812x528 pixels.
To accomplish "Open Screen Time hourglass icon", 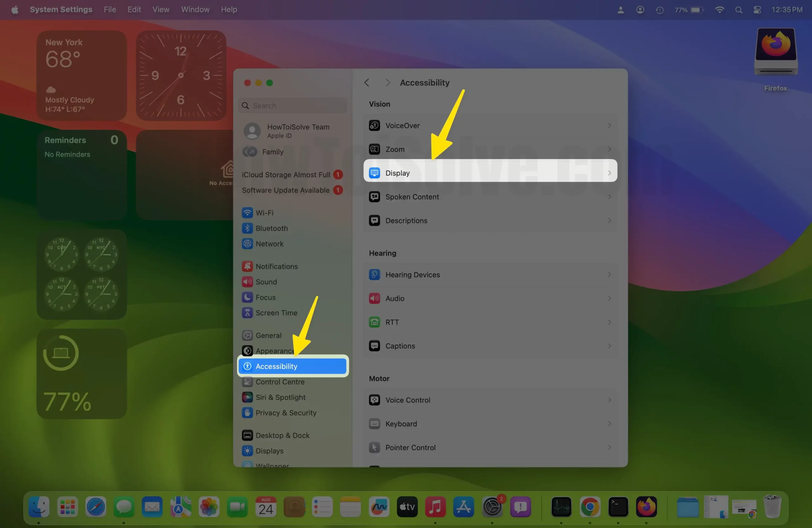I will click(247, 313).
